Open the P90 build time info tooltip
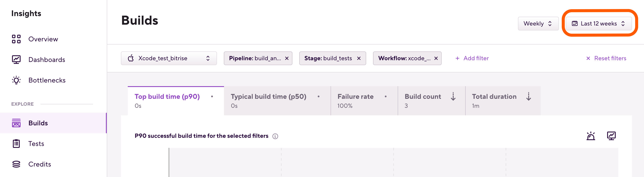This screenshot has height=177, width=644. pyautogui.click(x=275, y=136)
